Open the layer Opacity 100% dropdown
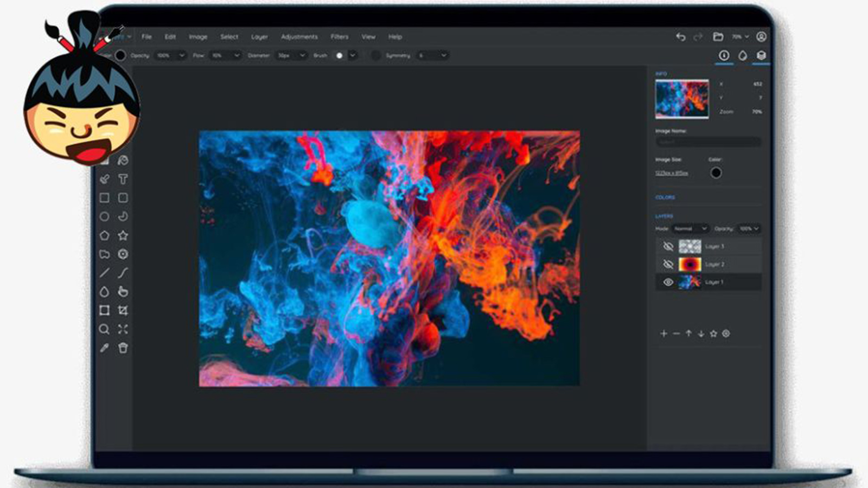The height and width of the screenshot is (488, 868). [749, 229]
